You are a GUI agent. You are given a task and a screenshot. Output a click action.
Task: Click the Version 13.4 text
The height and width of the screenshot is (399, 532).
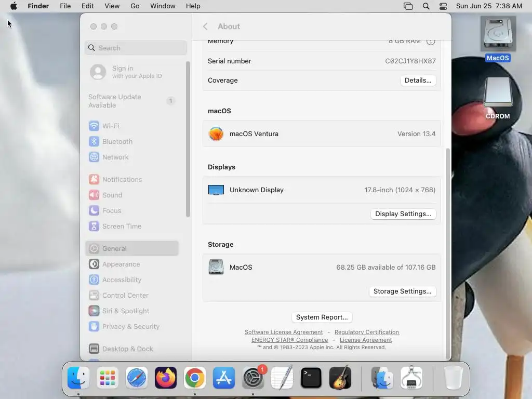(x=416, y=134)
